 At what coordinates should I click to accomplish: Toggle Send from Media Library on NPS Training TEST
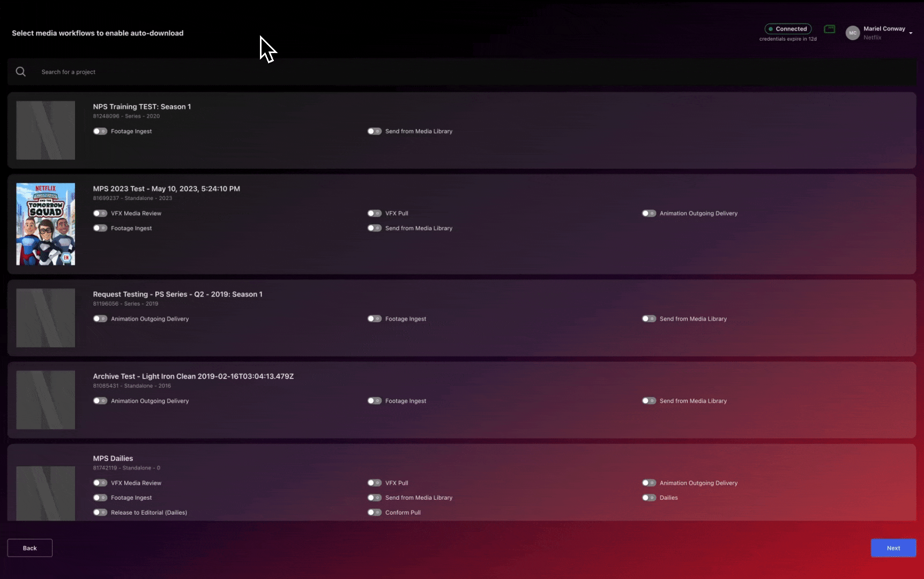375,131
